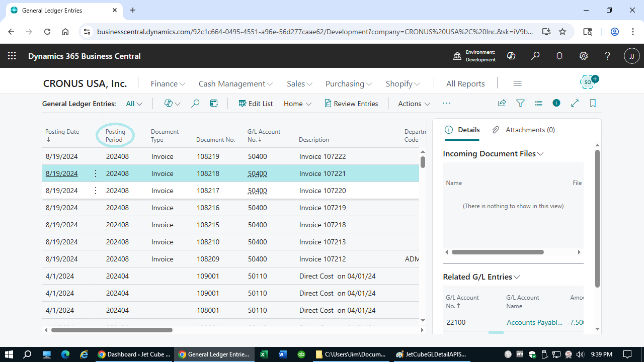Open All Reports
Screen dimensions: 644x362
465,83
